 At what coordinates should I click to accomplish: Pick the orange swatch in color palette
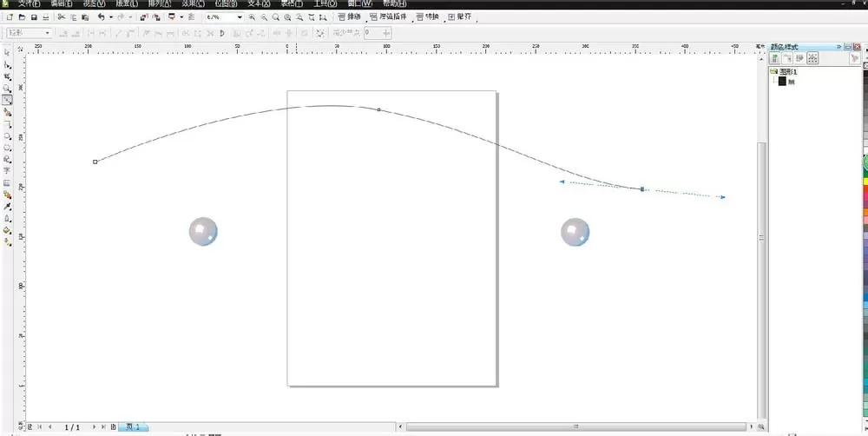click(x=865, y=212)
